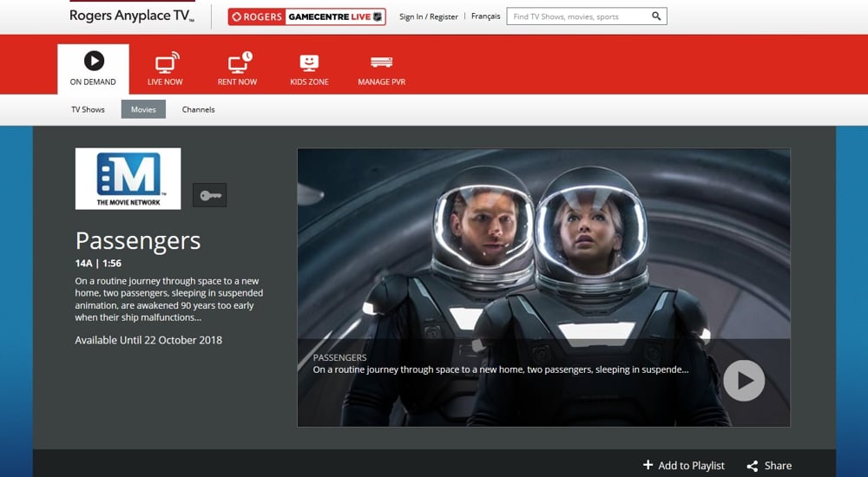Click the Passengers title heading

click(x=138, y=241)
